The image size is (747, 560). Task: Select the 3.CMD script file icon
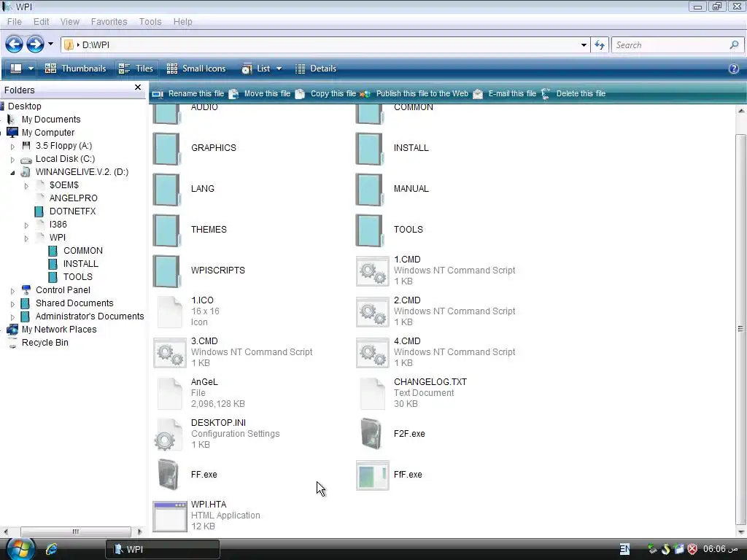[x=169, y=353]
